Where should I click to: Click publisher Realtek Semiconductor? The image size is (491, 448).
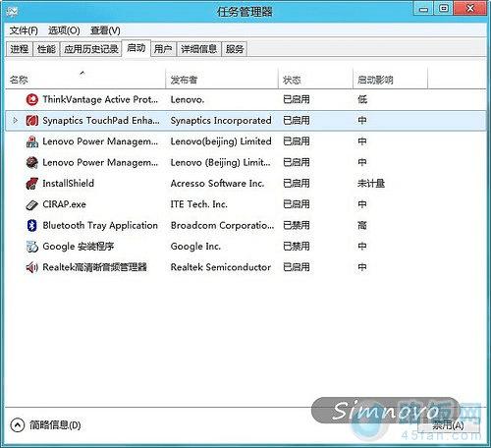221,267
